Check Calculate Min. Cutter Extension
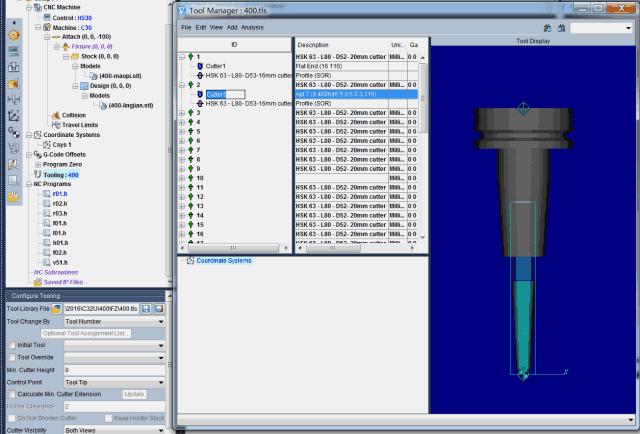This screenshot has height=434, width=640. pos(11,394)
